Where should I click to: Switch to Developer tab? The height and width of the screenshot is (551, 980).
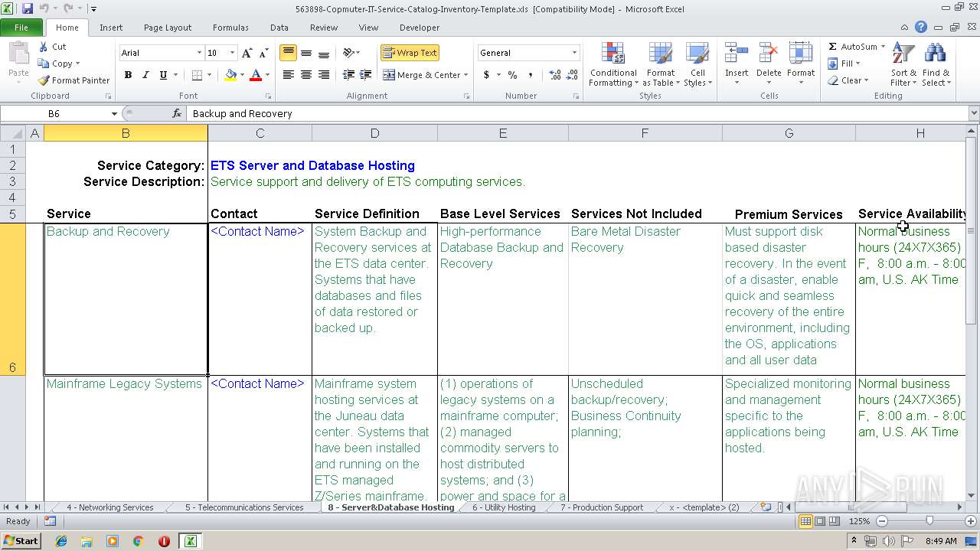pyautogui.click(x=420, y=28)
